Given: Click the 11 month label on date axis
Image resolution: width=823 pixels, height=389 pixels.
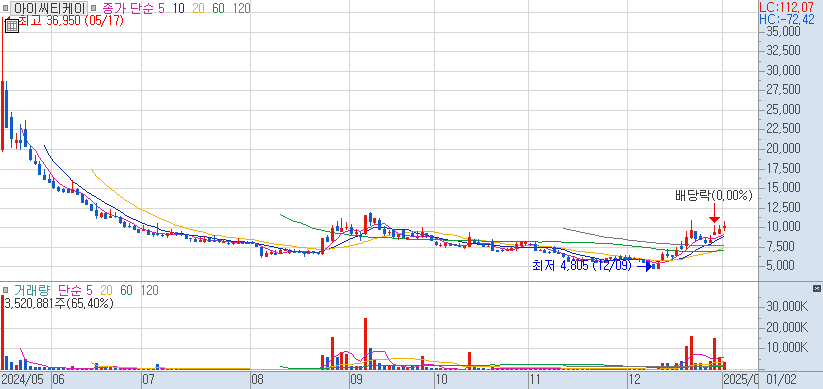Looking at the screenshot, I should [x=535, y=380].
